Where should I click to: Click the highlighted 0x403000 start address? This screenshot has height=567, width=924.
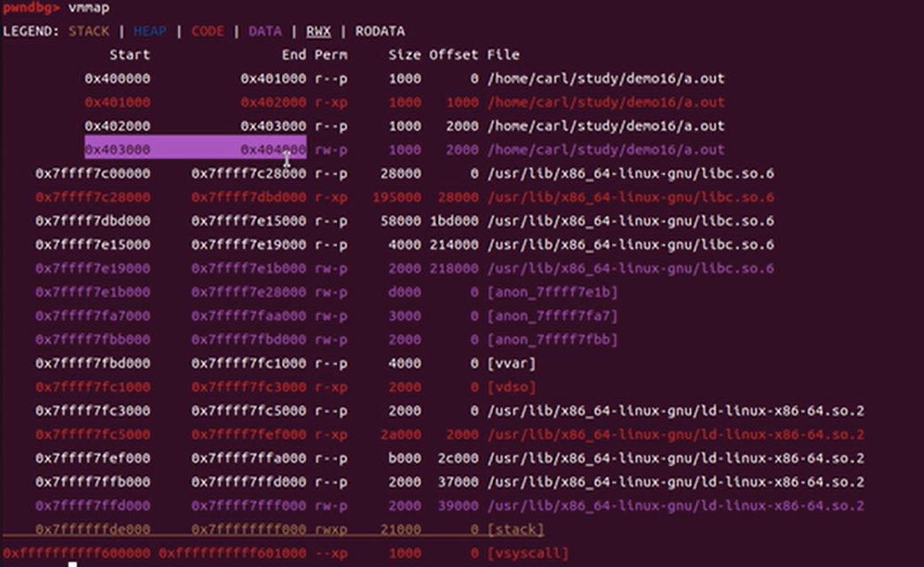[x=117, y=150]
